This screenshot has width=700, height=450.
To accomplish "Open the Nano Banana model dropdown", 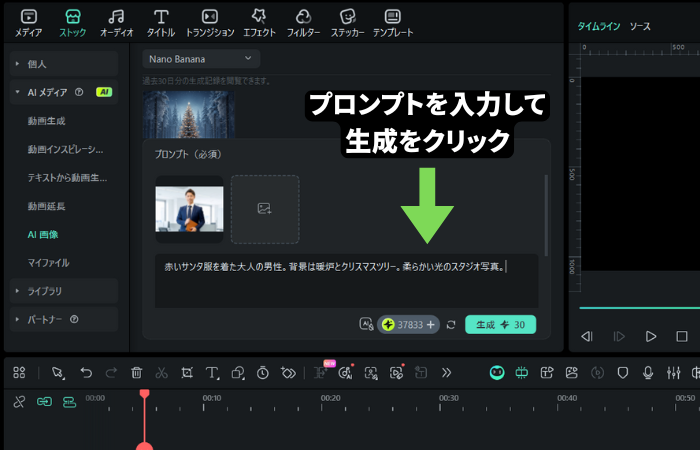I will [x=201, y=59].
